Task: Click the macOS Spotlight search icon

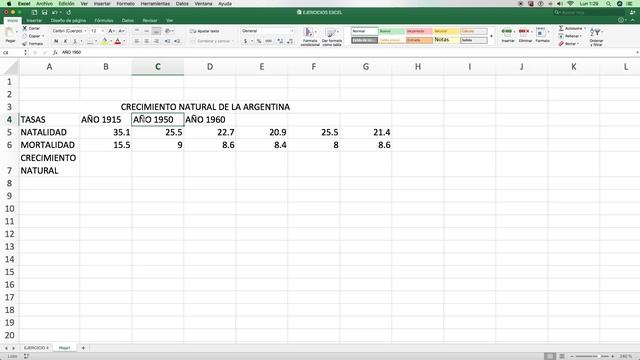Action: (608, 3)
